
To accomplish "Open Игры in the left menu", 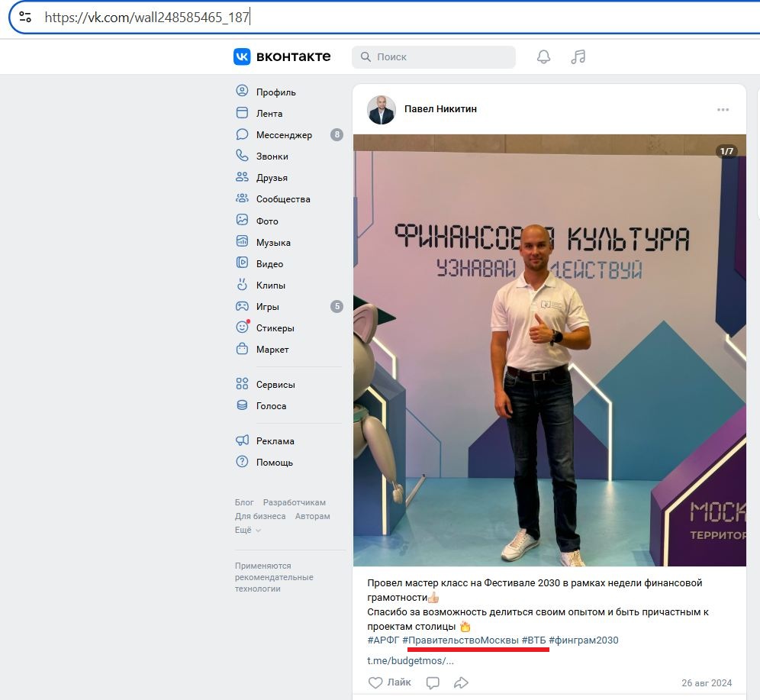I will [x=267, y=307].
